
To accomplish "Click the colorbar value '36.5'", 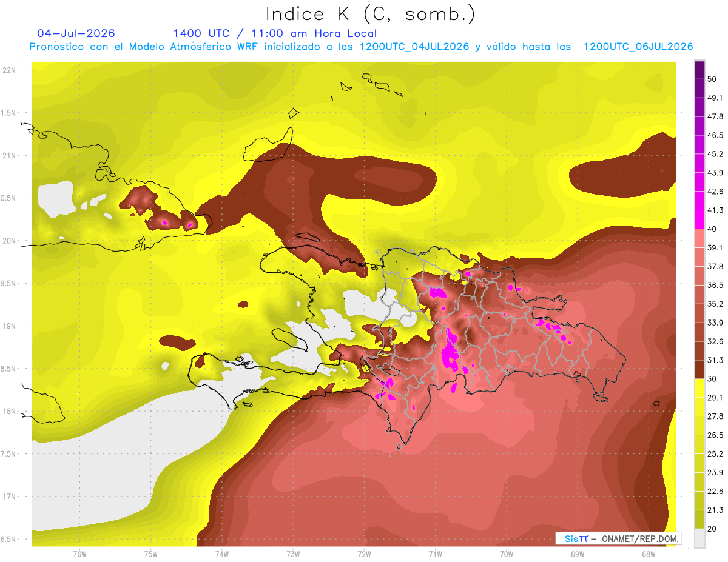I will pos(715,285).
